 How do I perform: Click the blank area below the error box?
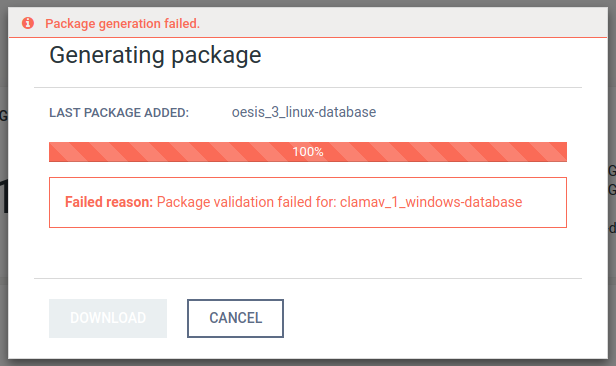tap(308, 253)
